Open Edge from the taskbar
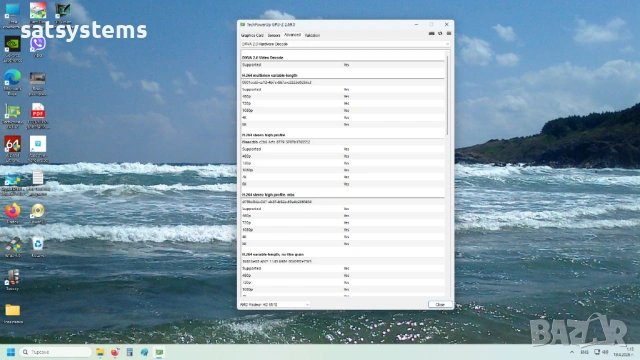This screenshot has width=640, height=360. (x=144, y=352)
